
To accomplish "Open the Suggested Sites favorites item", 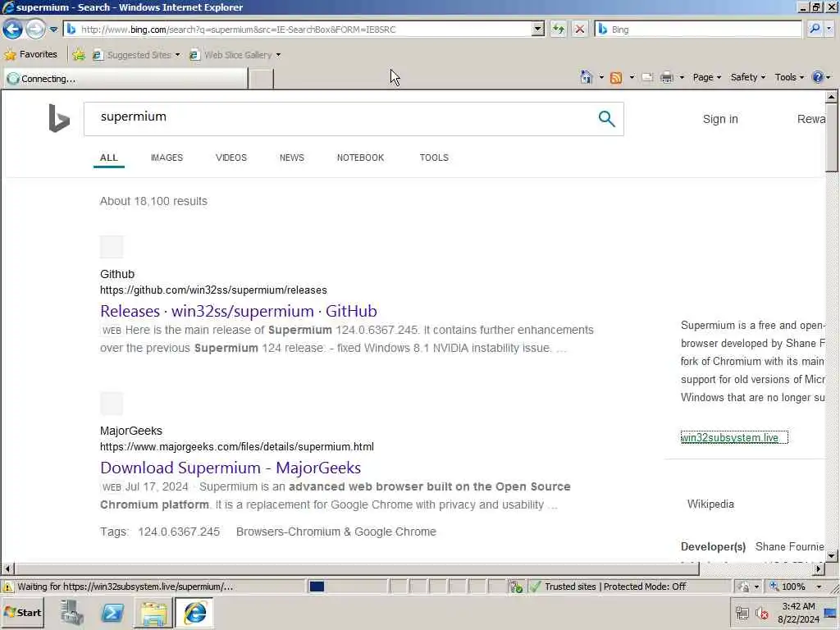I will pyautogui.click(x=137, y=55).
